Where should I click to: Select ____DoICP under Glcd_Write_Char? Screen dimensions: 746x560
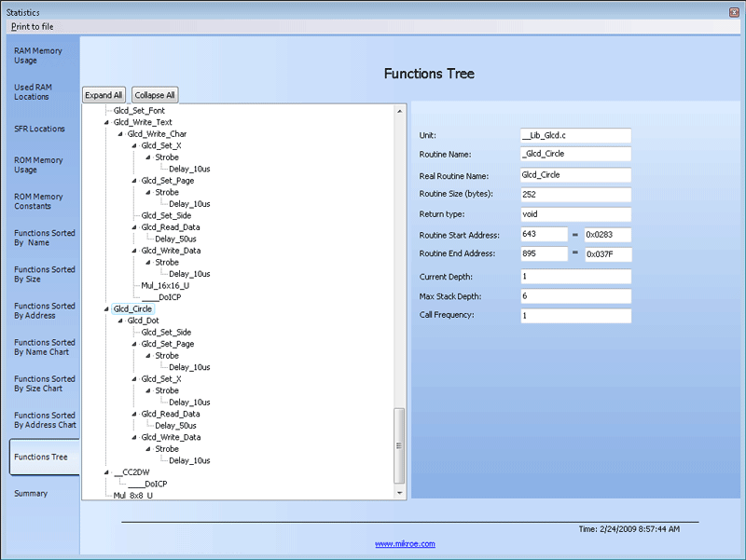161,297
